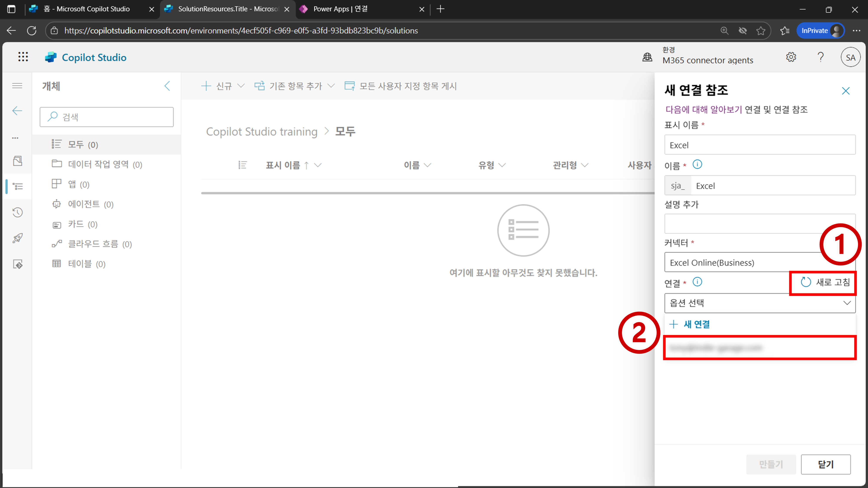Click the 다음에 대해 알아보기 link
This screenshot has width=868, height=488.
tap(704, 110)
